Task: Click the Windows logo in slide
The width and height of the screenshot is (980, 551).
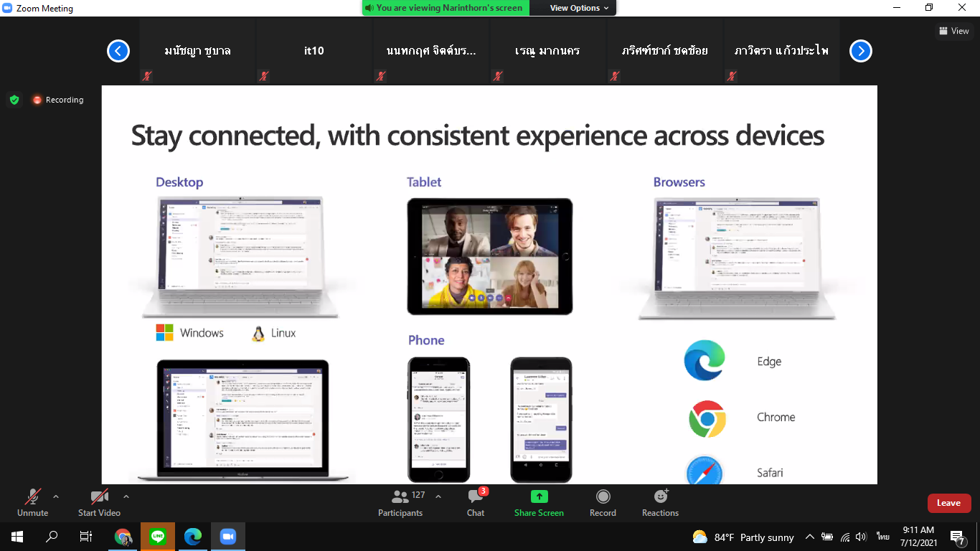Action: 165,333
